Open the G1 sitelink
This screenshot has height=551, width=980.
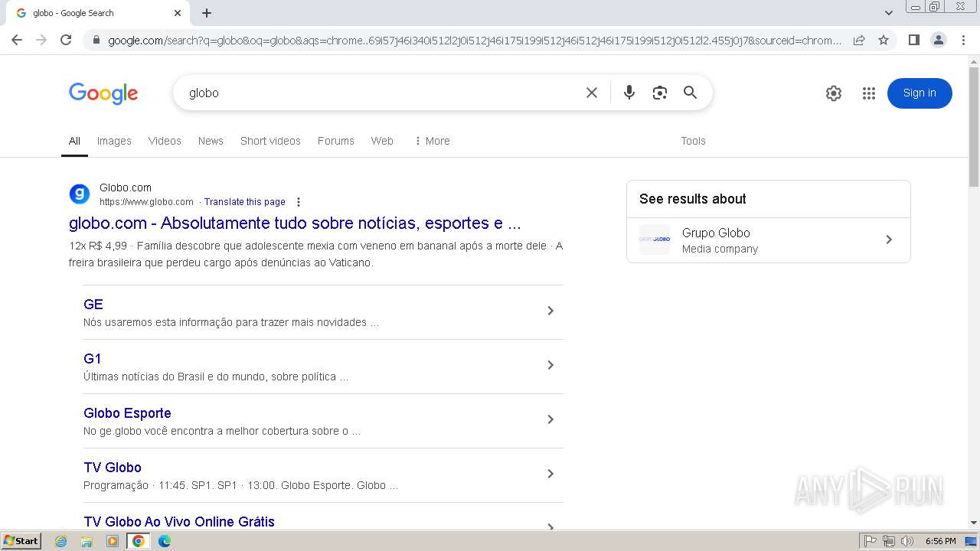point(93,359)
